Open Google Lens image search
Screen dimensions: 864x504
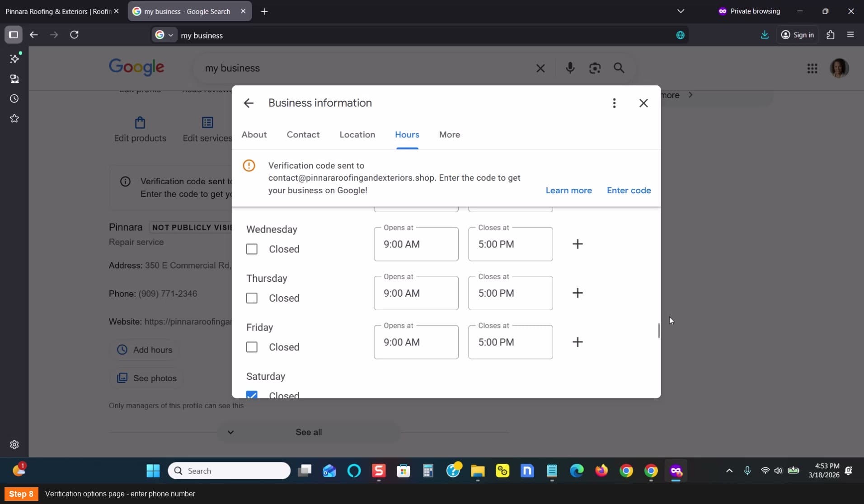click(x=595, y=68)
